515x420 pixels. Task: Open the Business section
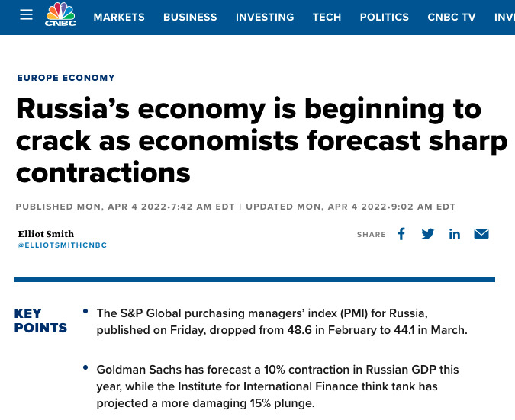point(190,17)
